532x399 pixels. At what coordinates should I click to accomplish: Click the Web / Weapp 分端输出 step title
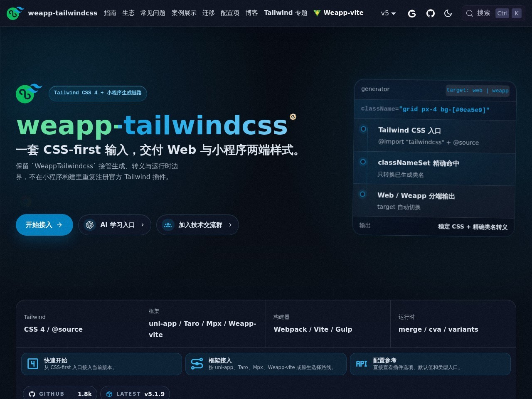tap(416, 195)
